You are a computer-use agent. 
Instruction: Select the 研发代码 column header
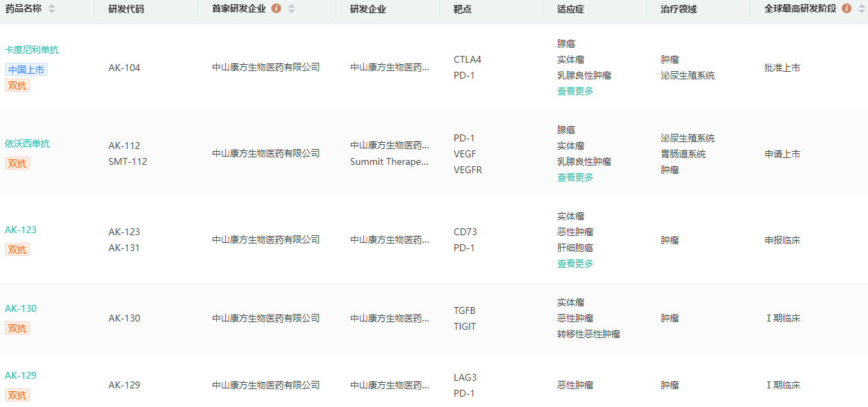tap(126, 9)
